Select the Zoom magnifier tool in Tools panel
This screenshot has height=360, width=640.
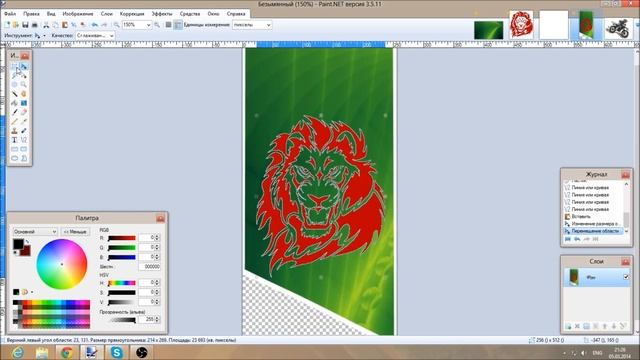24,84
